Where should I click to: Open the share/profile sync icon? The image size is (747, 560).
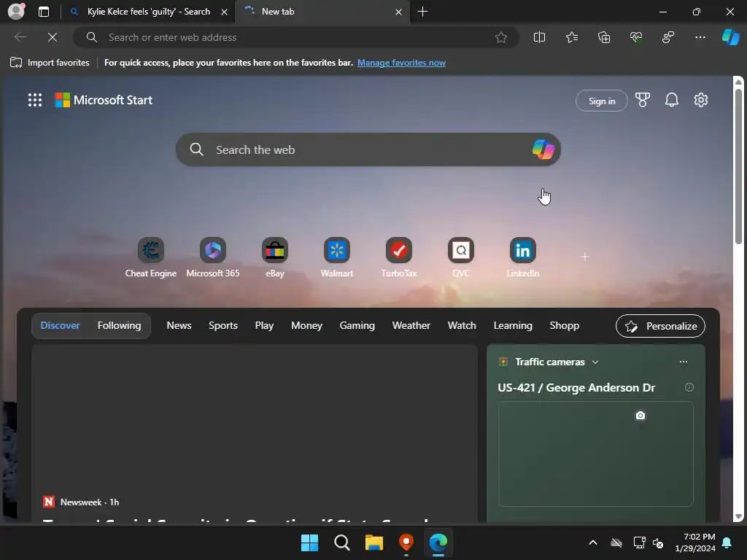668,37
